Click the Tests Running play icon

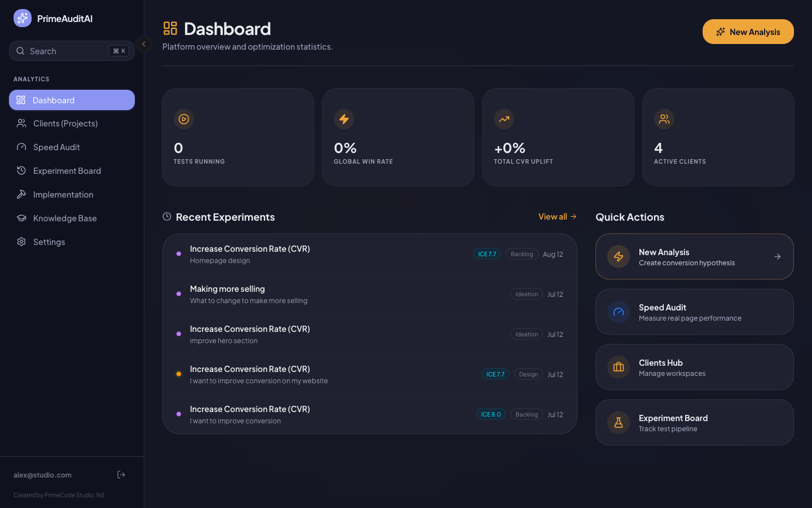point(184,119)
